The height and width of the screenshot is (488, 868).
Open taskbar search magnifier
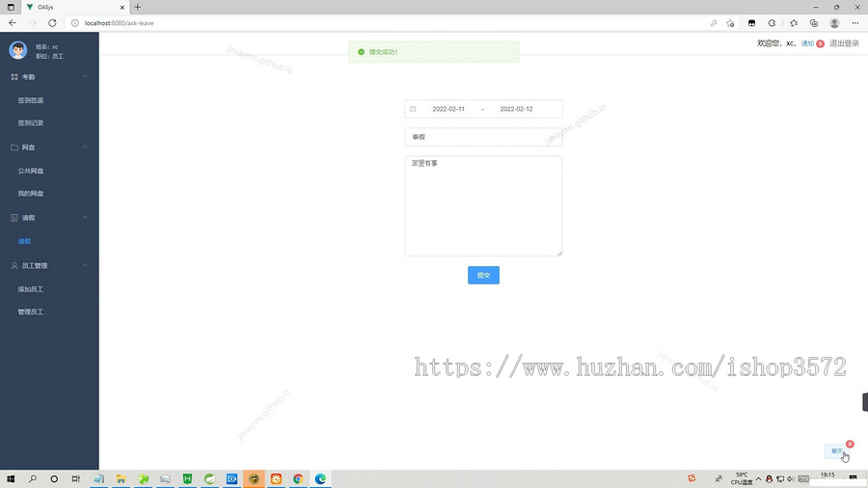(33, 479)
